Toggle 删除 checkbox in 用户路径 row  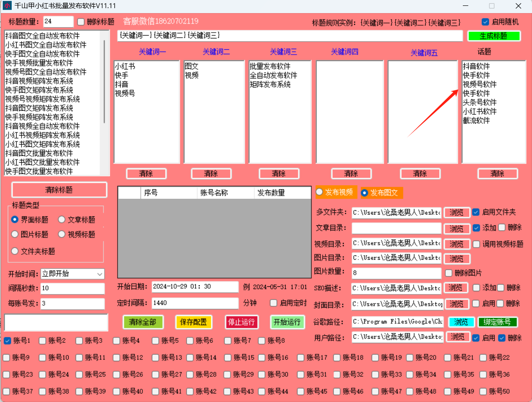502,338
